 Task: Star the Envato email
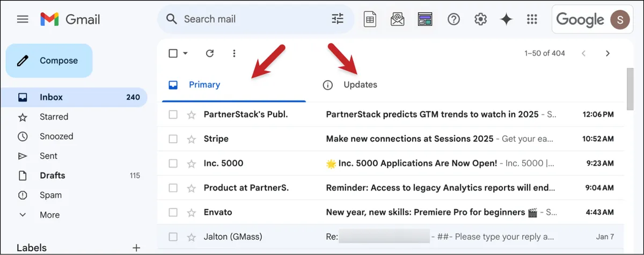tap(191, 212)
